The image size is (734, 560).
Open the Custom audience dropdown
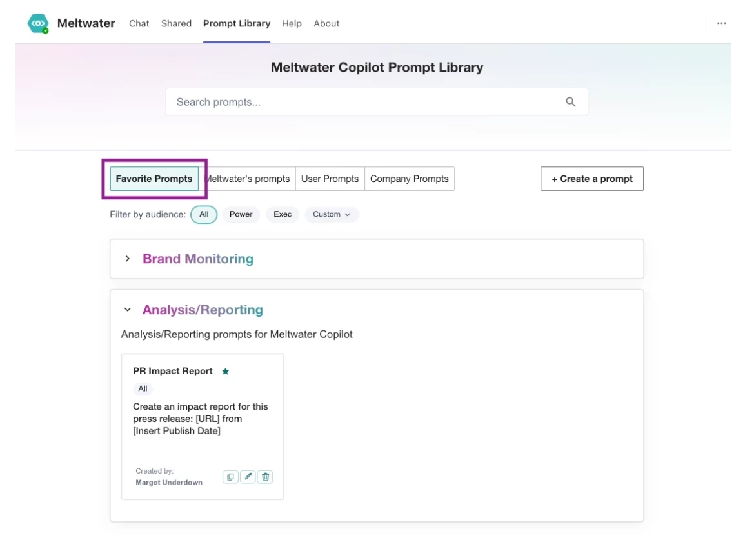[332, 214]
